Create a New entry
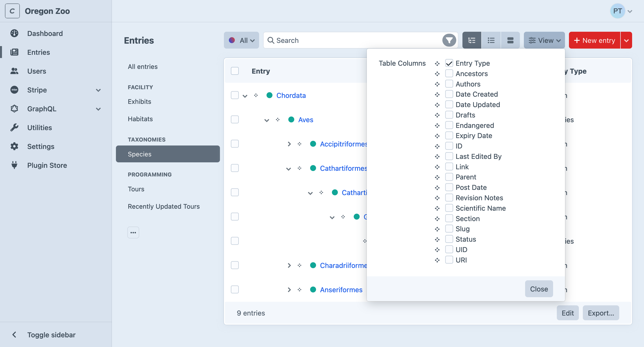Viewport: 644px width, 347px height. click(594, 40)
